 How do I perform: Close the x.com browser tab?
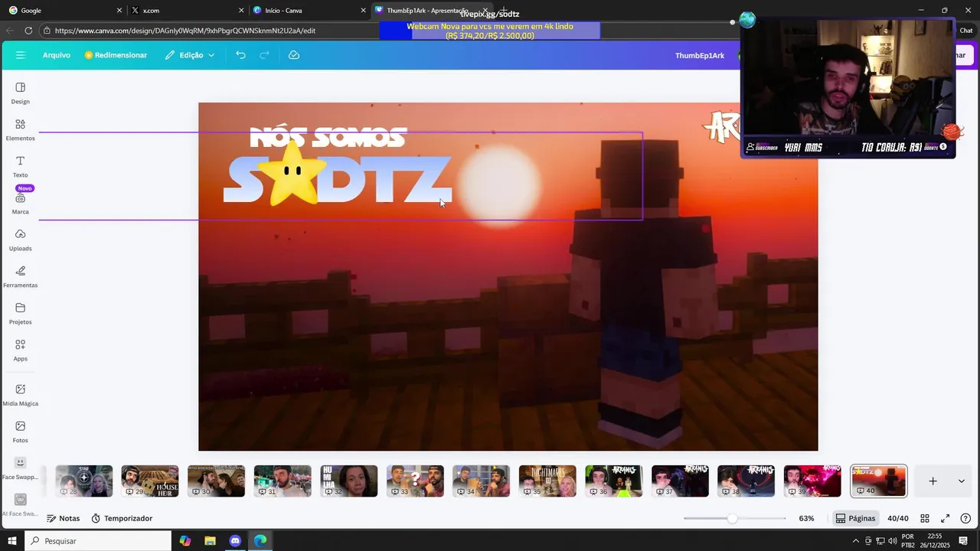(241, 10)
